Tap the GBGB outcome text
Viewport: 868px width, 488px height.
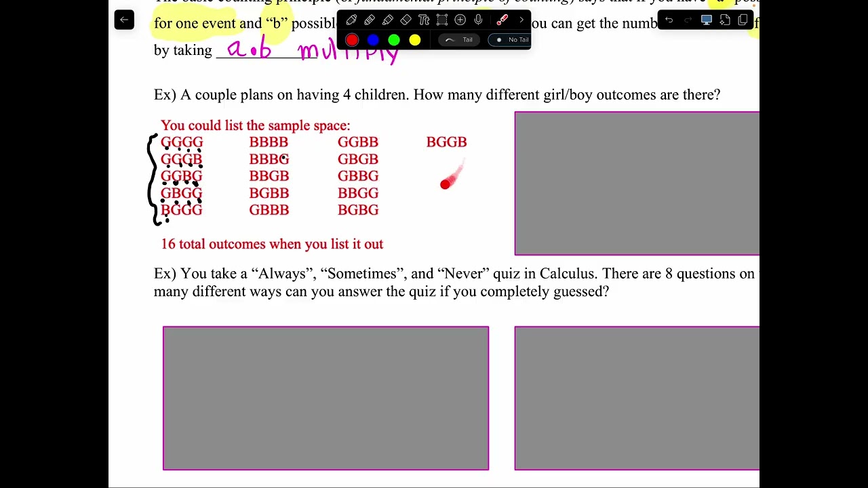click(358, 159)
